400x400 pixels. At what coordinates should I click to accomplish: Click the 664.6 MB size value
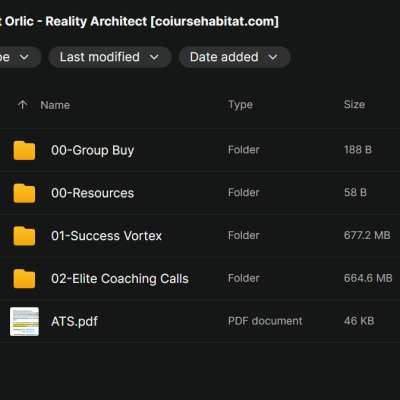coord(368,278)
